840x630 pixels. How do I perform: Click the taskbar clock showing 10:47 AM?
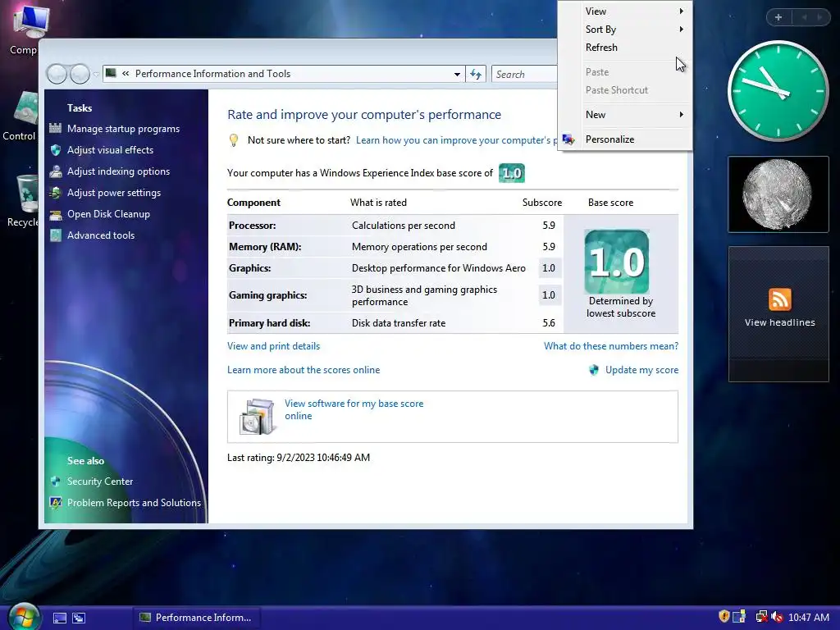[809, 617]
